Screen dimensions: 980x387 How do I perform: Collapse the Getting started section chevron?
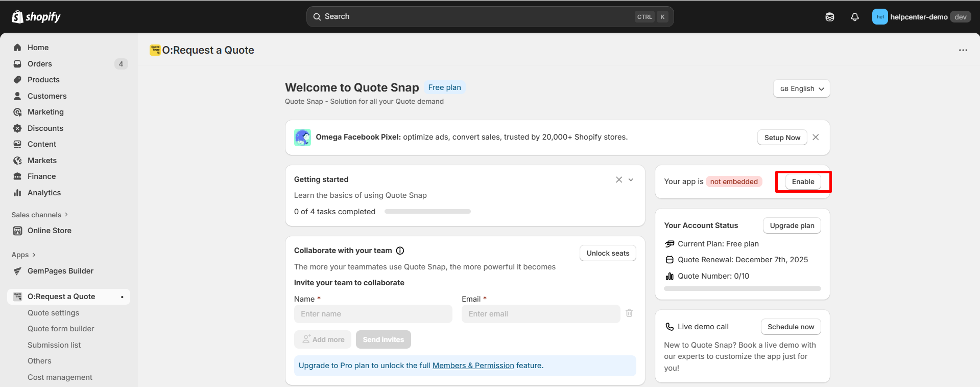631,179
